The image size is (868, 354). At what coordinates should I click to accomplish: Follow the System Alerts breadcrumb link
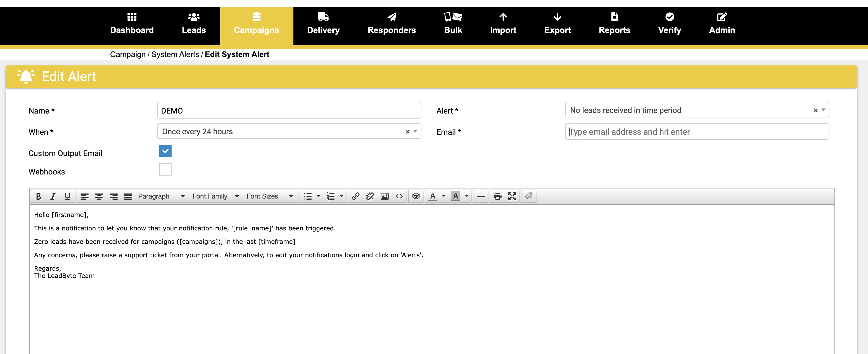(175, 55)
